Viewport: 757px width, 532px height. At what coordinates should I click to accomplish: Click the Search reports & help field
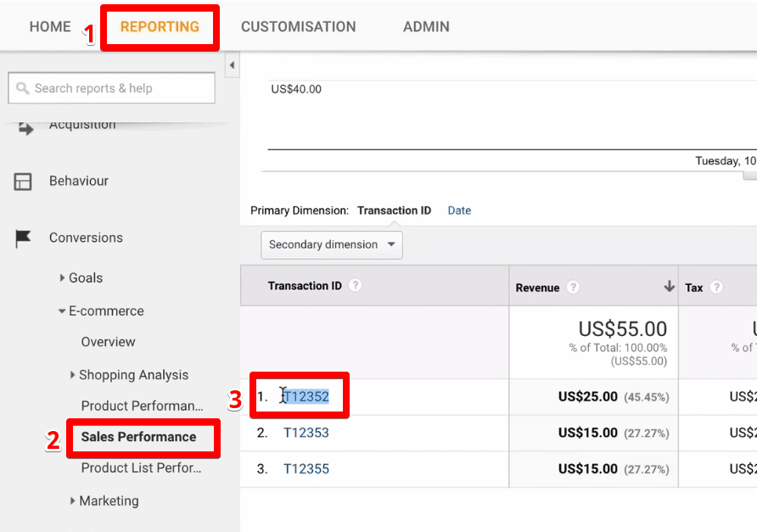(x=111, y=88)
